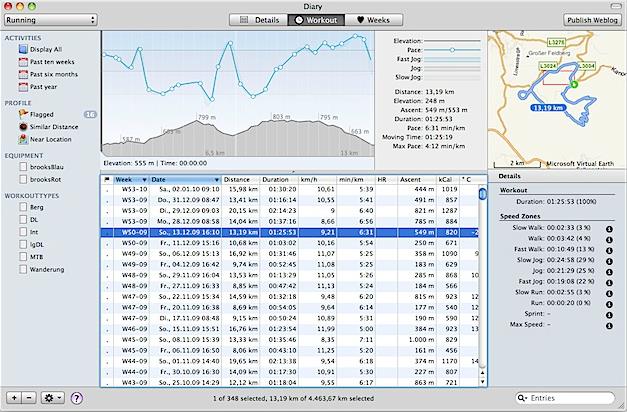Click the Display All activities icon

click(23, 49)
